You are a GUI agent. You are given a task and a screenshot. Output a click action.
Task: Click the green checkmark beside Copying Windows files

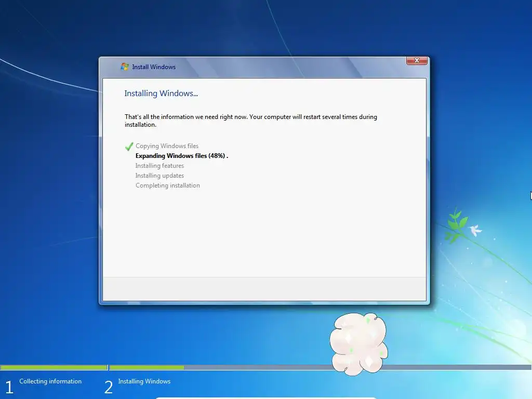(x=129, y=146)
